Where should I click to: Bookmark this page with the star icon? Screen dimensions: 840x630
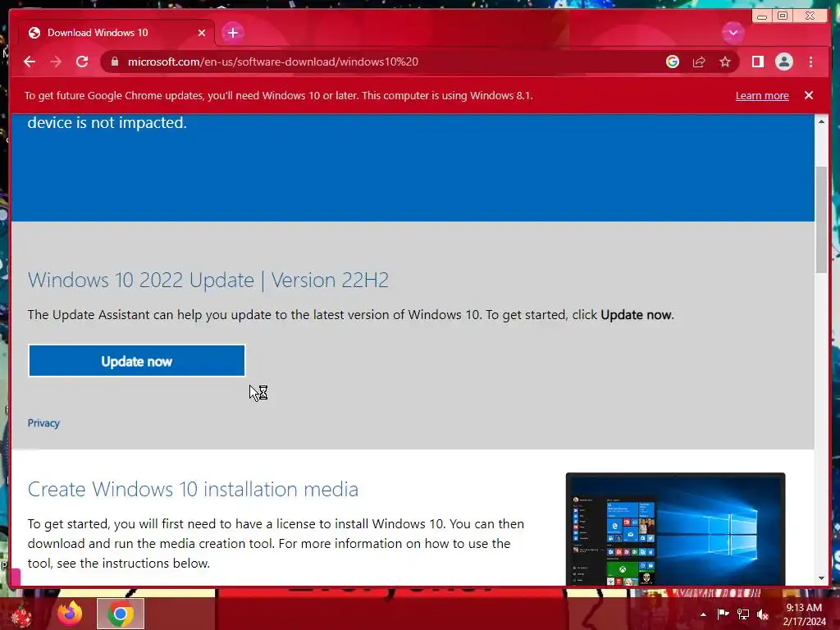[x=725, y=62]
